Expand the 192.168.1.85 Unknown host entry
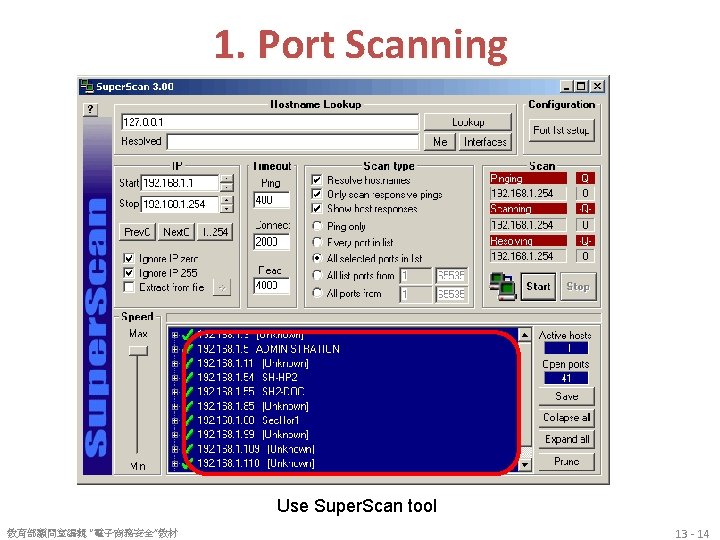 click(175, 406)
